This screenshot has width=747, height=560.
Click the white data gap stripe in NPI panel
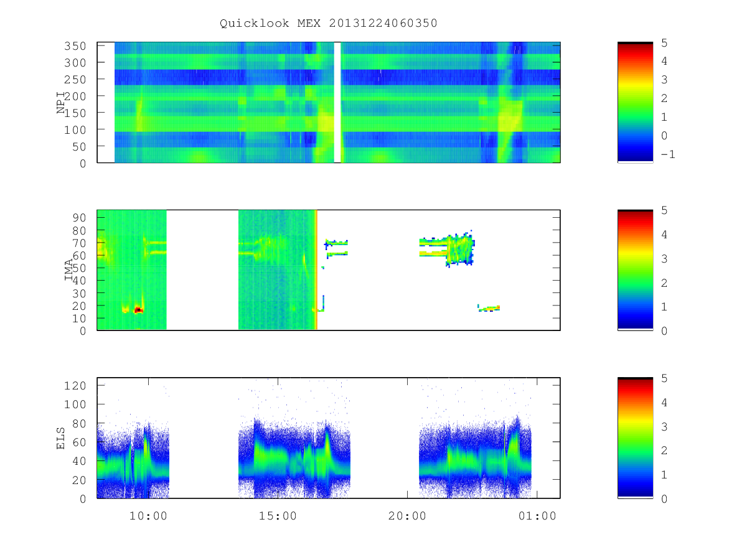click(337, 102)
